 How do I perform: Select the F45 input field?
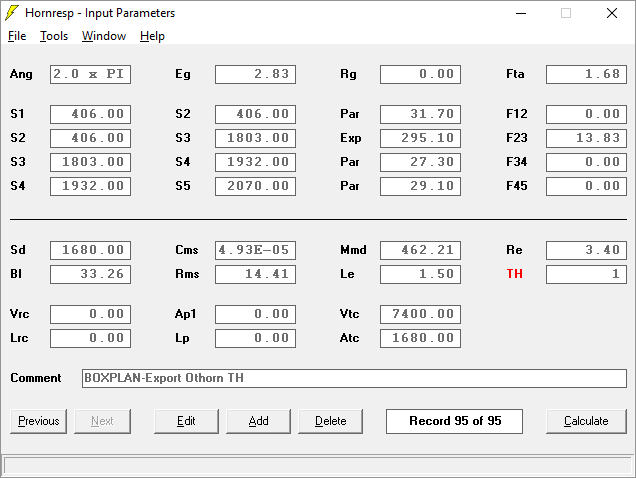[x=587, y=186]
